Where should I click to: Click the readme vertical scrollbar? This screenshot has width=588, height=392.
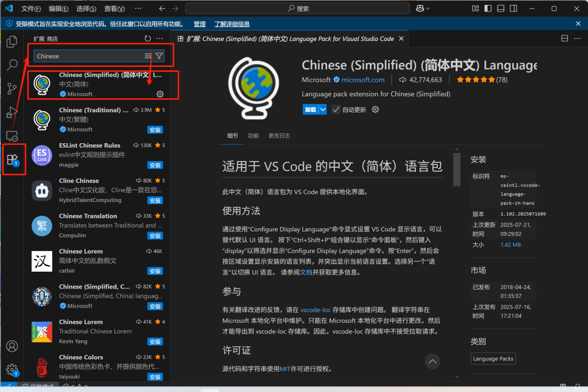(456, 169)
